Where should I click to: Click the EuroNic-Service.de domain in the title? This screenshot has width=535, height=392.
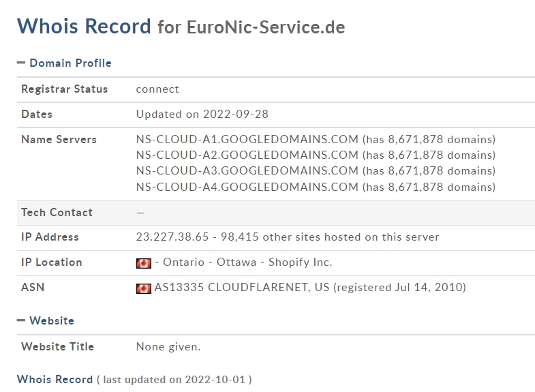266,27
